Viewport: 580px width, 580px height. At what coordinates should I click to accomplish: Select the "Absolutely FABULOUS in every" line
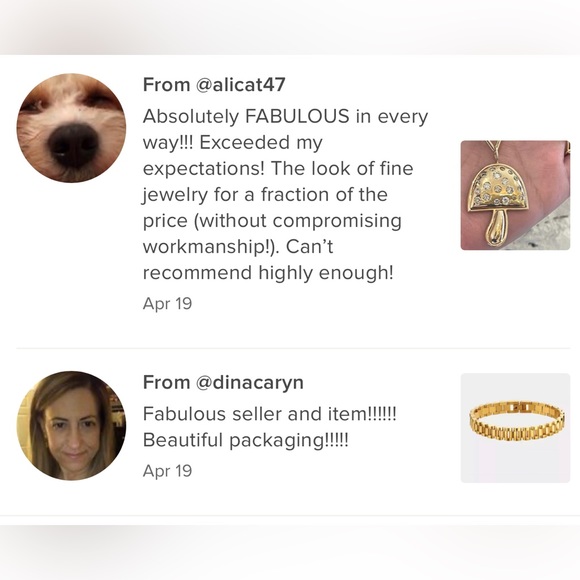285,117
